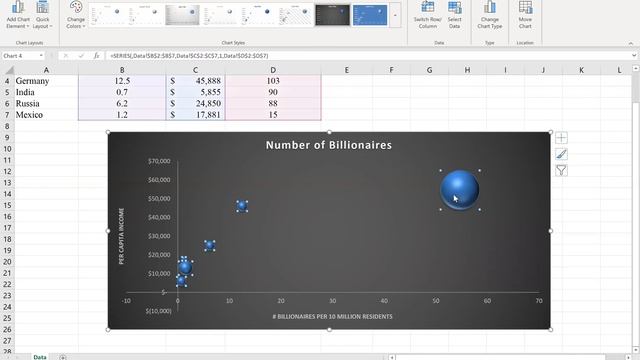Viewport: 640px width, 360px height.
Task: Click the cell with value 45,888
Action: click(196, 81)
